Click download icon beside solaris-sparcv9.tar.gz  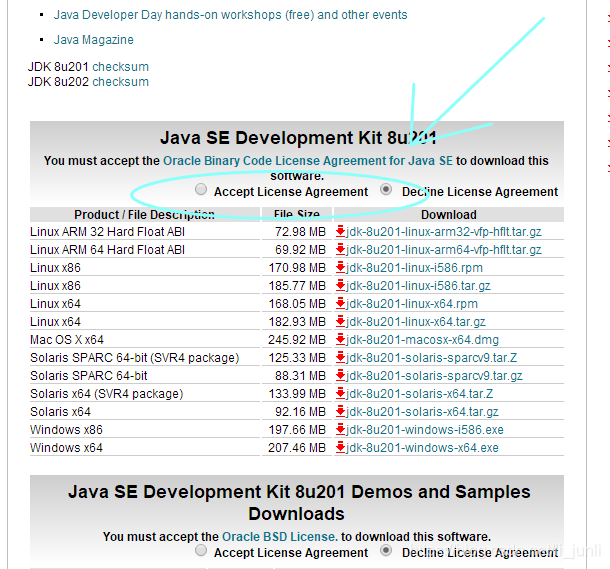pos(340,376)
